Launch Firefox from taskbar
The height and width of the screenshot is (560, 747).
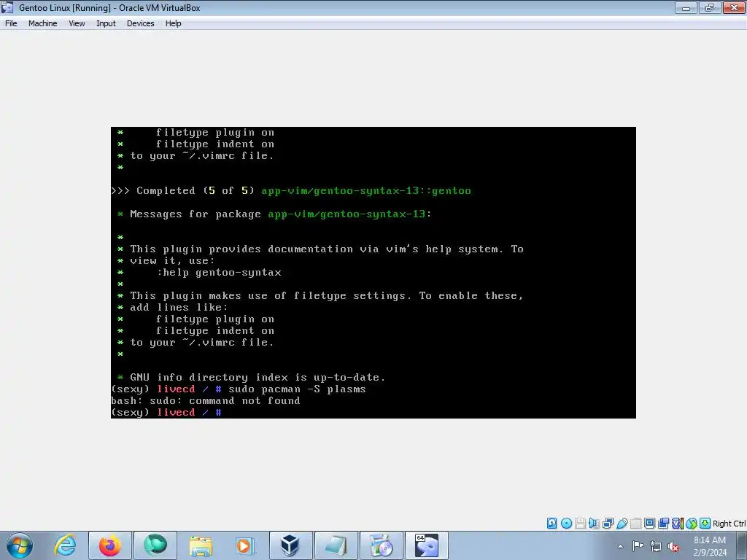tap(109, 545)
